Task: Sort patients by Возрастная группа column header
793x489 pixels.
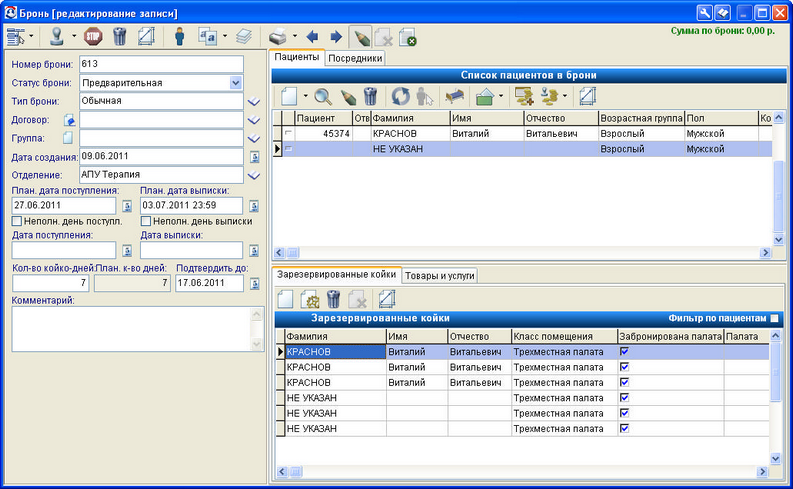Action: (x=641, y=118)
